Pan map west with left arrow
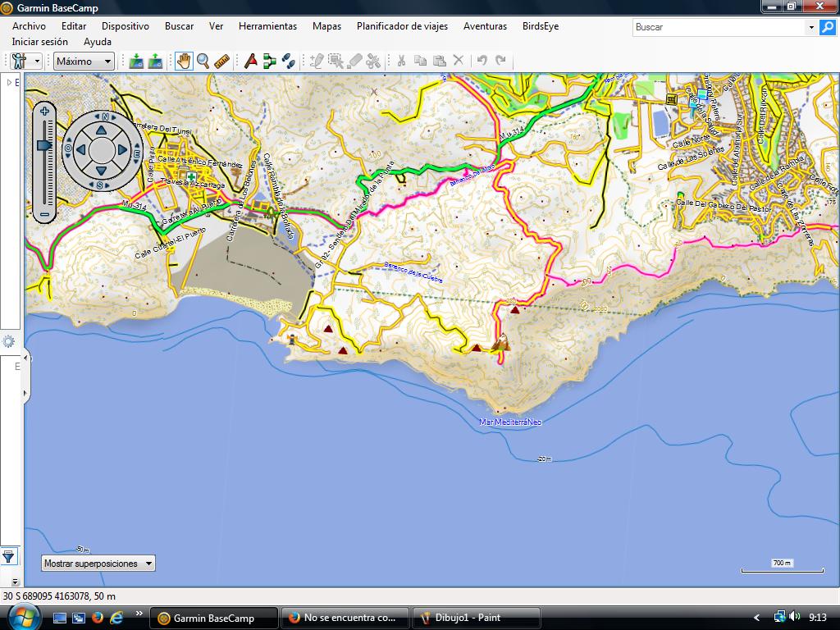Image resolution: width=840 pixels, height=630 pixels. [81, 150]
